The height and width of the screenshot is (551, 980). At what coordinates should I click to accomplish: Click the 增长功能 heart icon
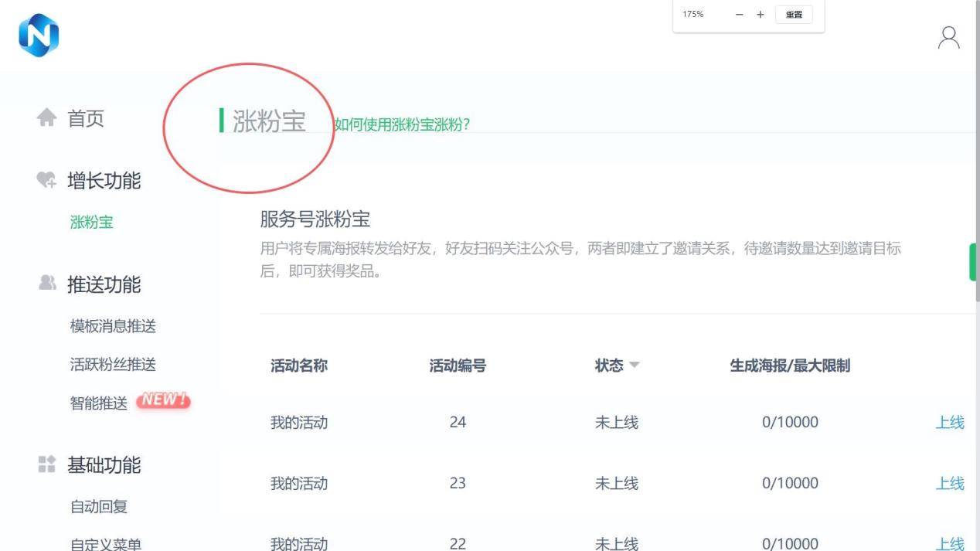pyautogui.click(x=47, y=181)
